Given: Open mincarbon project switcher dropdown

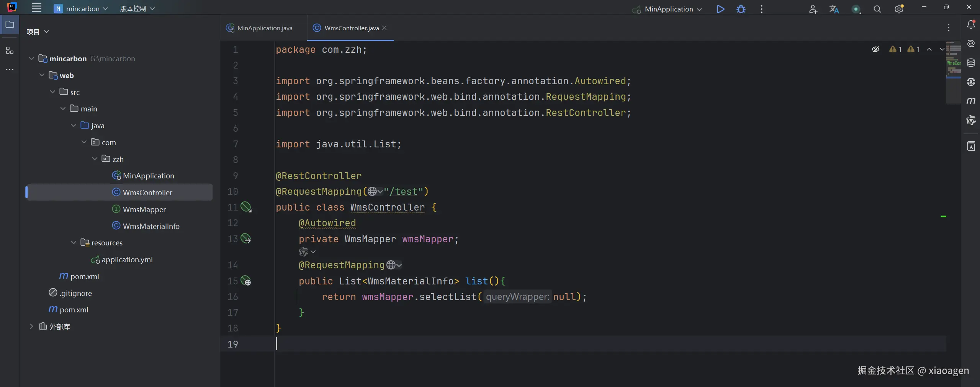Looking at the screenshot, I should pyautogui.click(x=81, y=8).
